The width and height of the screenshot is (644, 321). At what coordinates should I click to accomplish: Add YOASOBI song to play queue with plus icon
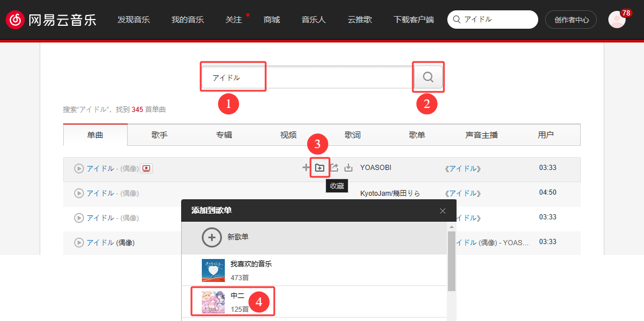click(306, 167)
